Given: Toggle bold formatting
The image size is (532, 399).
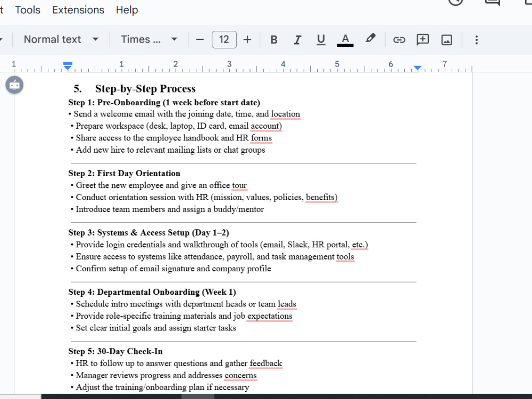Looking at the screenshot, I should coord(274,40).
